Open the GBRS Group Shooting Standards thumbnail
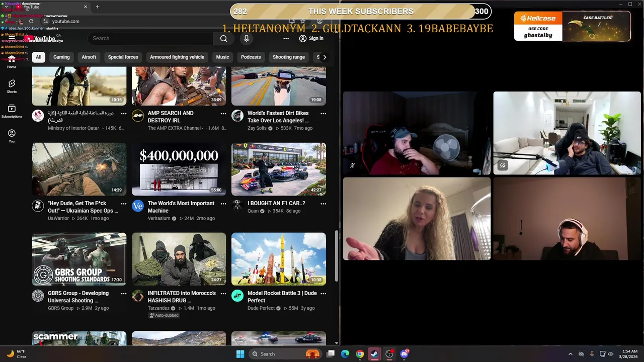Screen dimensions: 644x362 pos(79,259)
